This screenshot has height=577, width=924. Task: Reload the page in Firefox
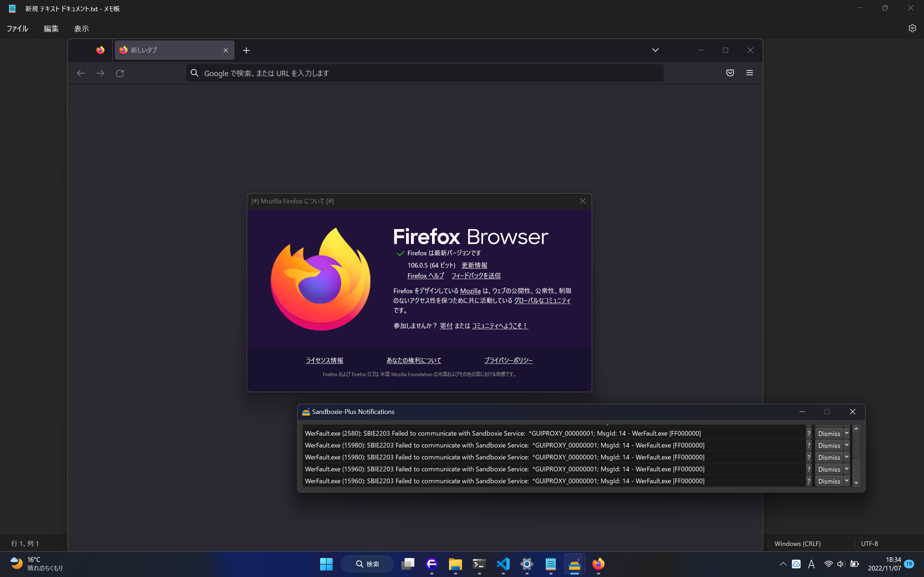coord(120,73)
